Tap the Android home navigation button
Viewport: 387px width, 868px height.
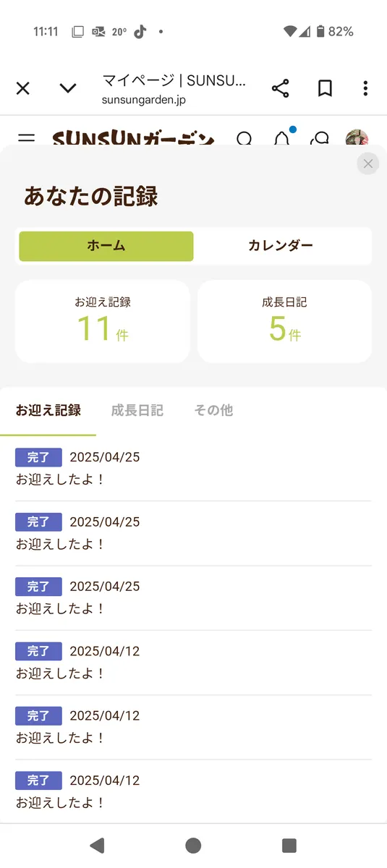(193, 846)
